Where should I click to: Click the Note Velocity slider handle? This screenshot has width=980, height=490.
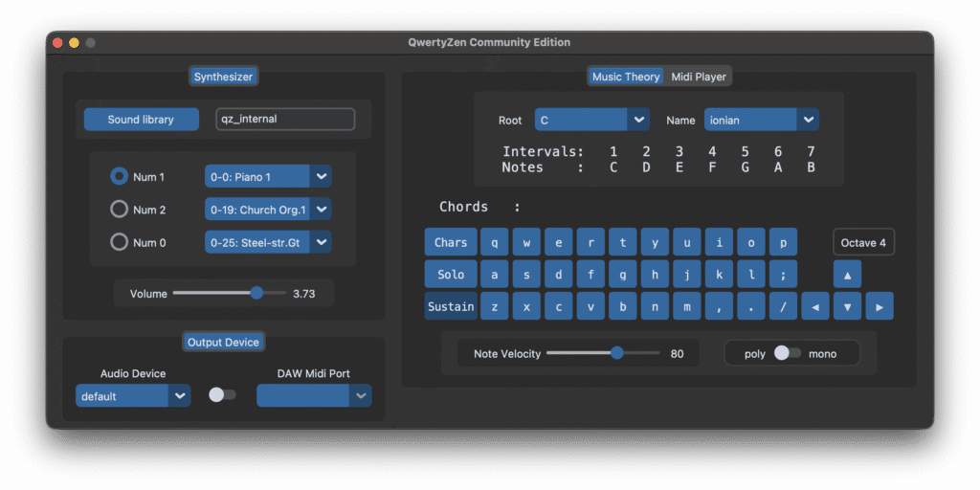pos(617,353)
